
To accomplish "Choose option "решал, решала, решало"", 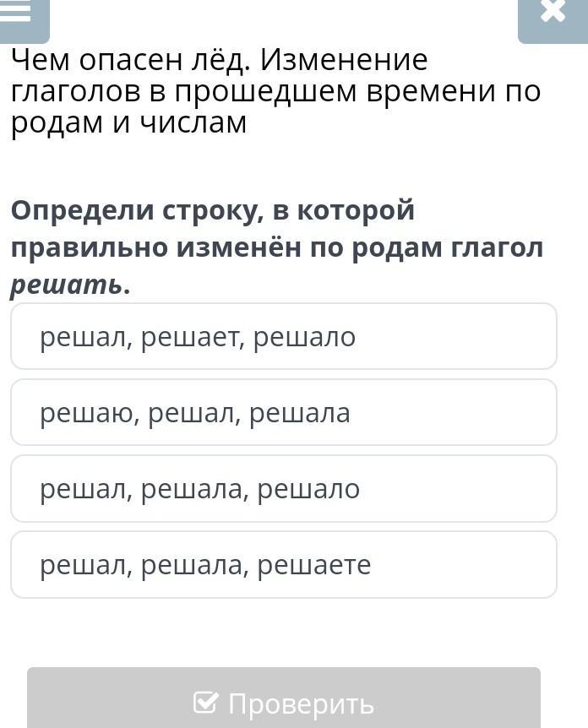I will 284,488.
